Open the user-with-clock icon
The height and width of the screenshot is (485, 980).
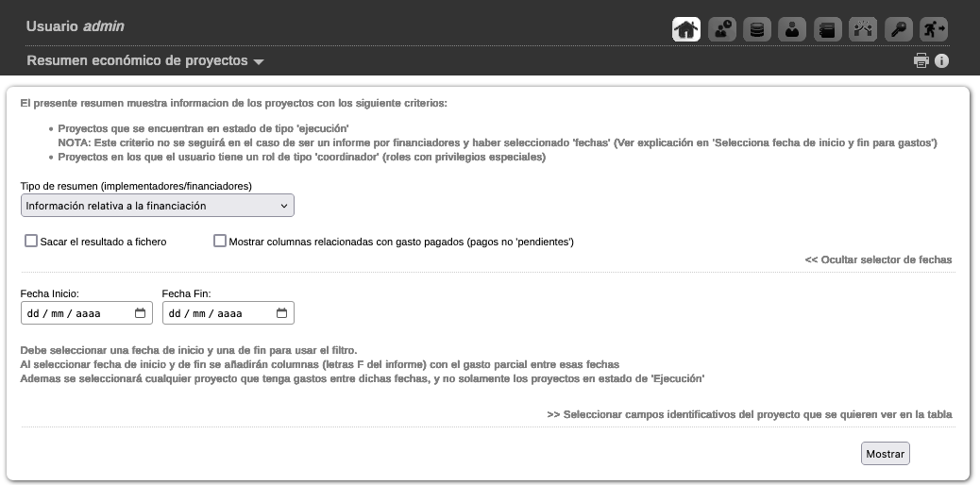[722, 29]
